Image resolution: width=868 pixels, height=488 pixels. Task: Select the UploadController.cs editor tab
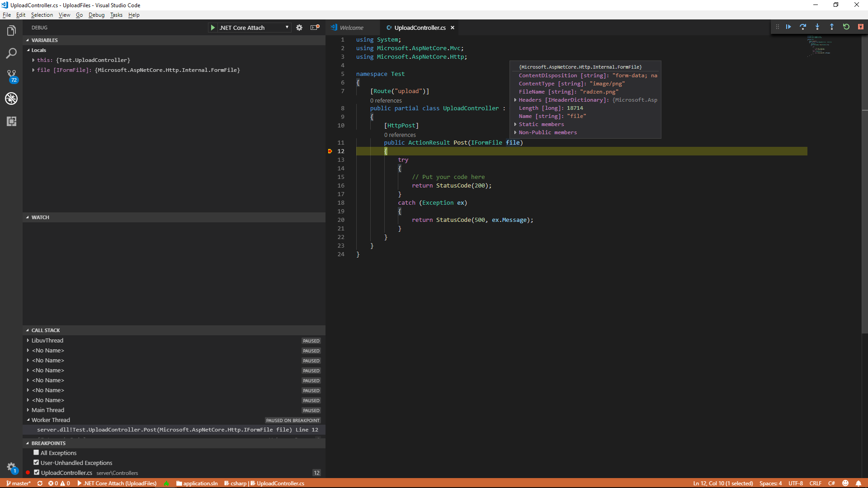420,28
